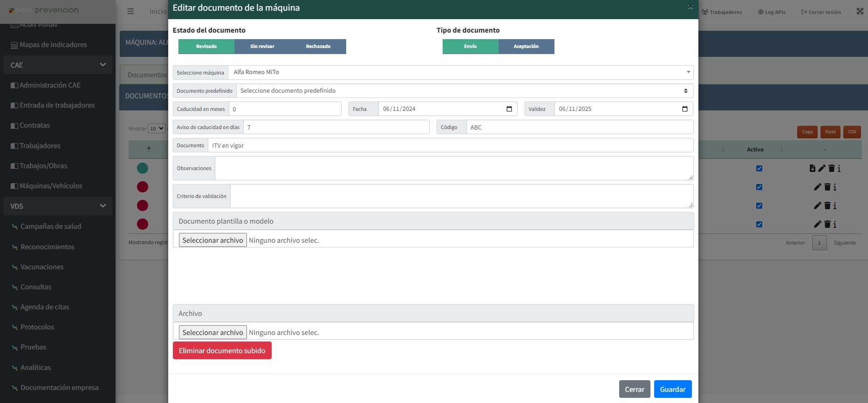Viewport: 868px width, 403px height.
Task: Set document state to Rechazado
Action: tap(318, 47)
